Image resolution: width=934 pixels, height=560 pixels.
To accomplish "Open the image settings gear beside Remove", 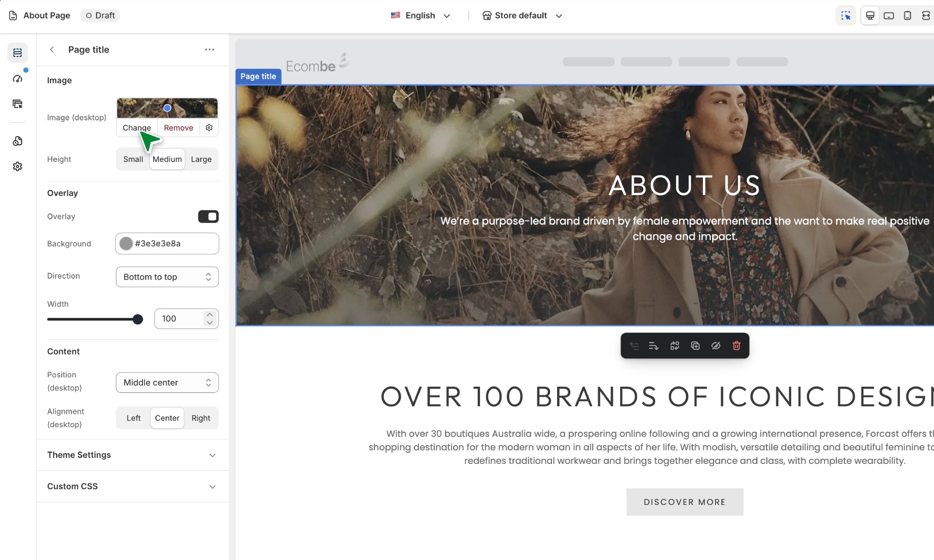I will pos(209,127).
